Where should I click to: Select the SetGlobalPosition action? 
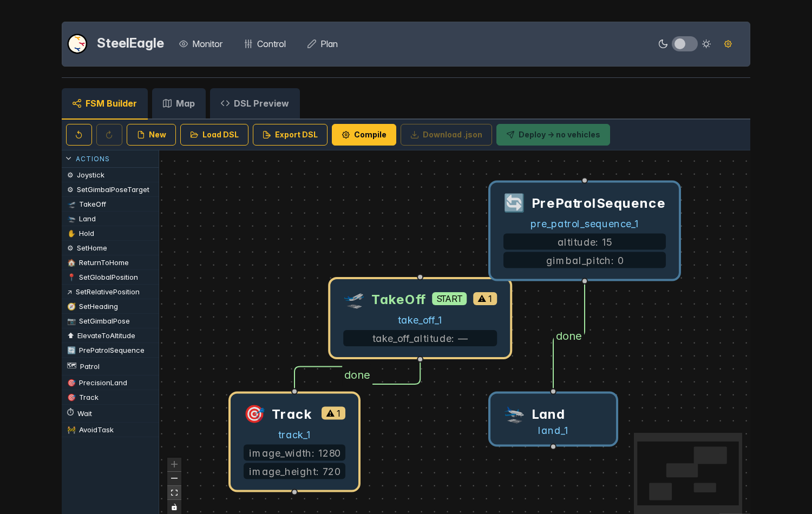(x=110, y=277)
